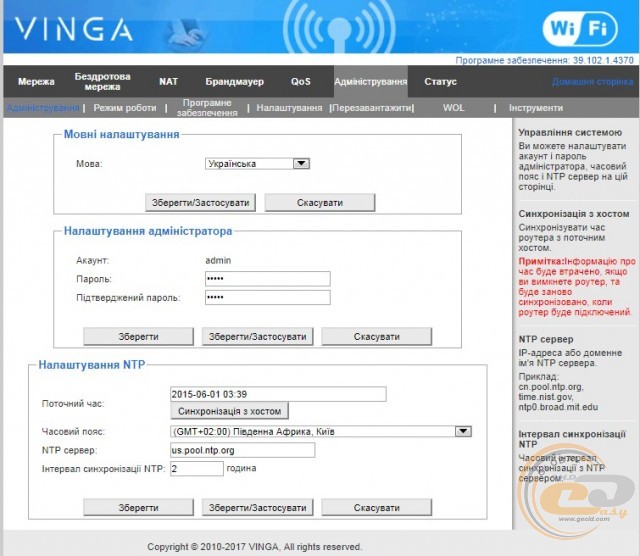Screen dimensions: 640x556
Task: Follow the Домашня сторінка link
Action: coord(592,82)
